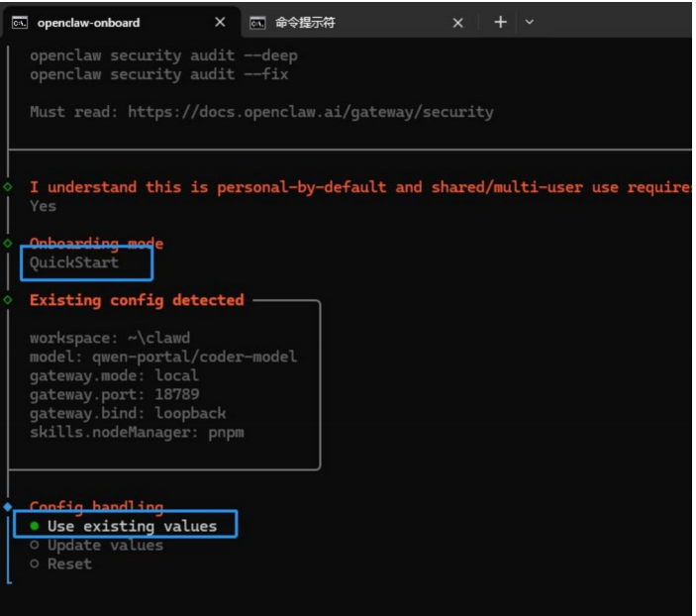This screenshot has height=616, width=696.
Task: Pick the Reset config option
Action: point(68,564)
